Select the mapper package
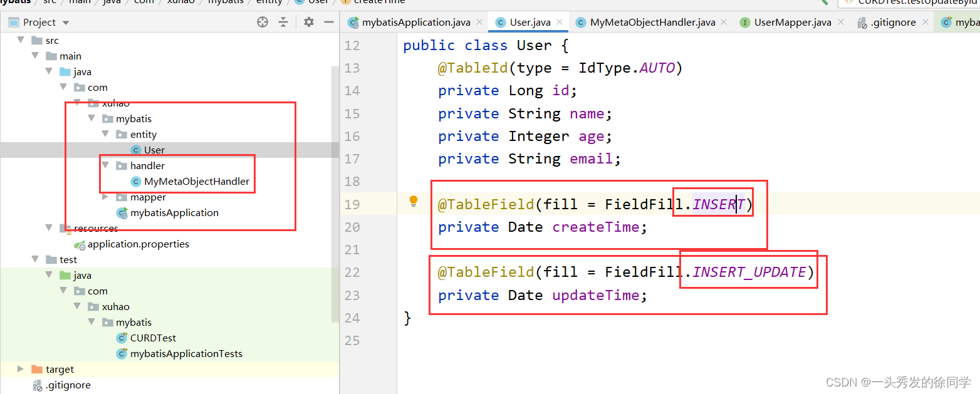The height and width of the screenshot is (394, 980). tap(148, 197)
